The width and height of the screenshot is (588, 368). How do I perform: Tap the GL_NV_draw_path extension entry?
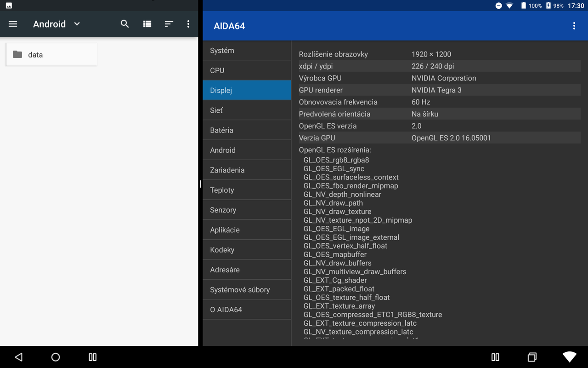(333, 203)
